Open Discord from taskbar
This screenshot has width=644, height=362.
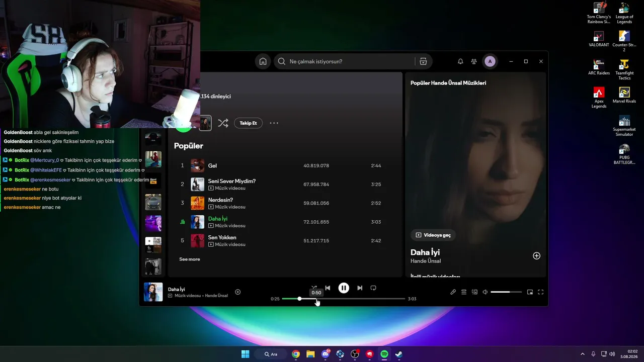[x=326, y=354]
